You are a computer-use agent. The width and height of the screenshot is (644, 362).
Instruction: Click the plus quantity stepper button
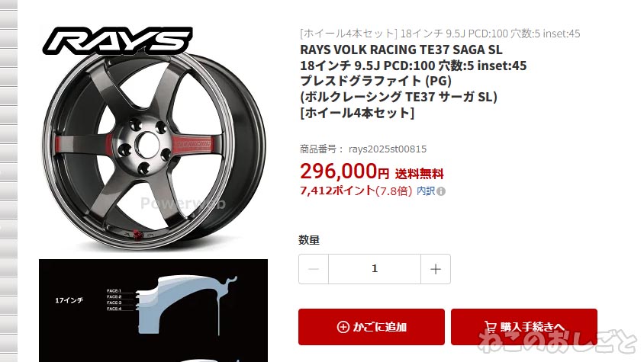436,269
